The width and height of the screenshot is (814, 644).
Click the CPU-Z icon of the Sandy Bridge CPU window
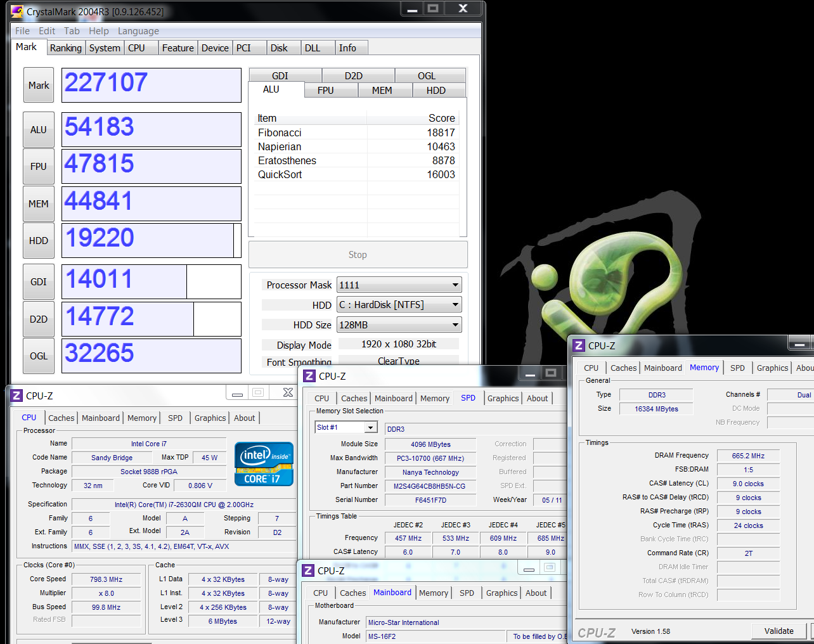pyautogui.click(x=16, y=396)
